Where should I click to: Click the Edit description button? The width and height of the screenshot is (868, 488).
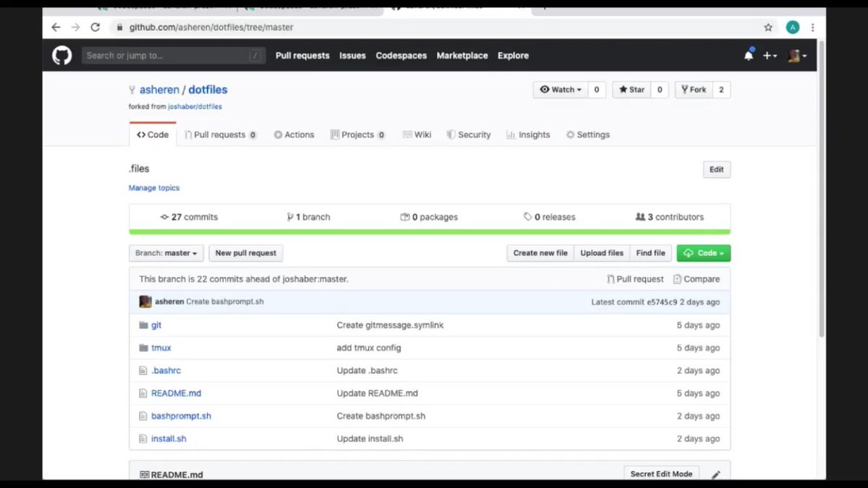coord(716,170)
